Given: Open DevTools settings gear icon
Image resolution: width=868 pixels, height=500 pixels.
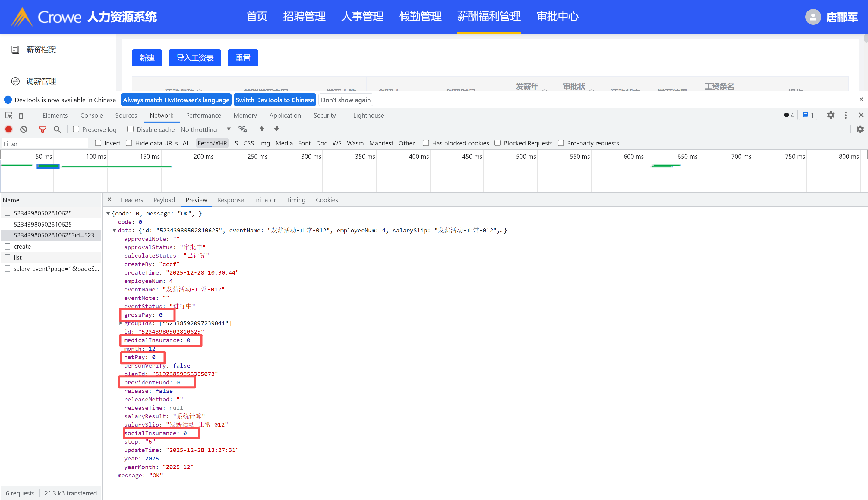Looking at the screenshot, I should coord(831,115).
